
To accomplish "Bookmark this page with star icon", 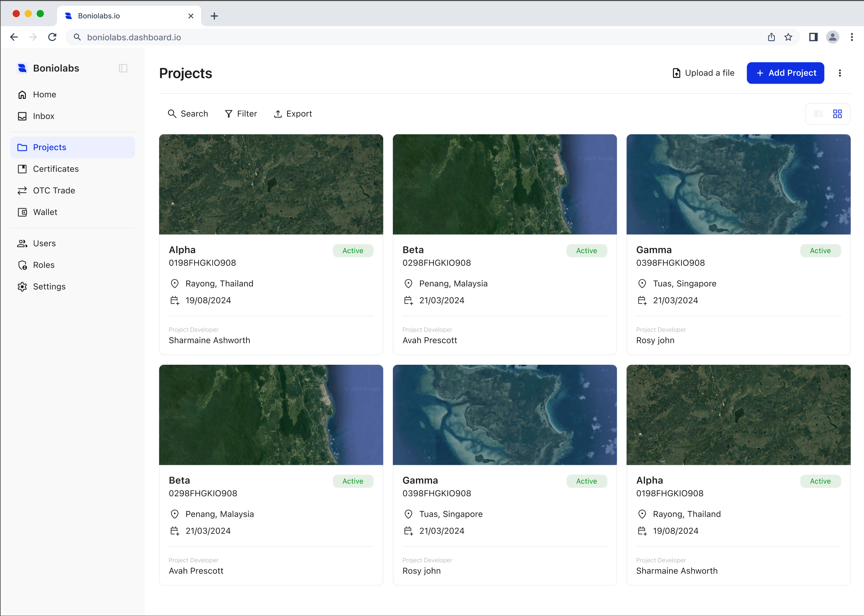I will point(788,37).
